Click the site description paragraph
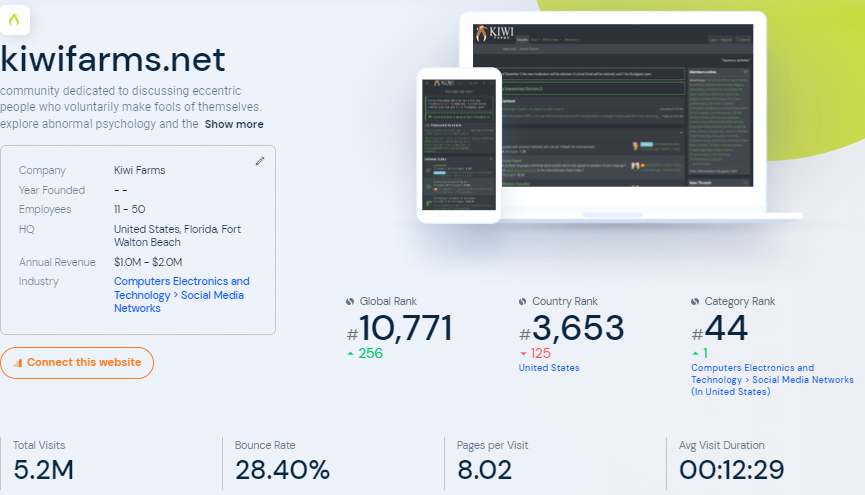The width and height of the screenshot is (865, 495). click(x=131, y=107)
